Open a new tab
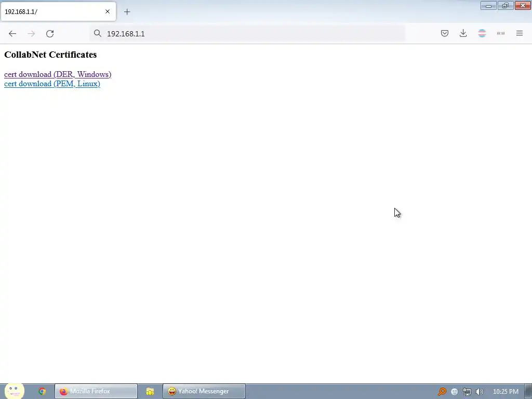532x399 pixels. coord(127,12)
